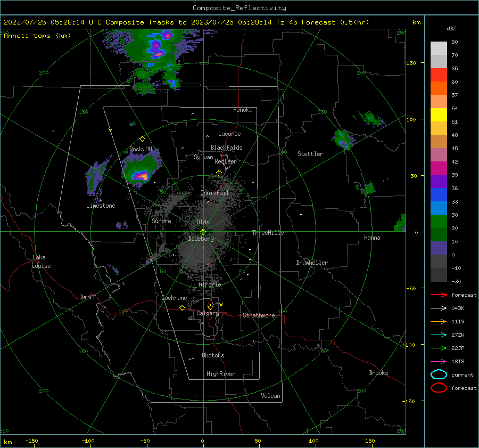The width and height of the screenshot is (479, 448).
Task: Click the Sylvan label on the map
Action: (203, 157)
